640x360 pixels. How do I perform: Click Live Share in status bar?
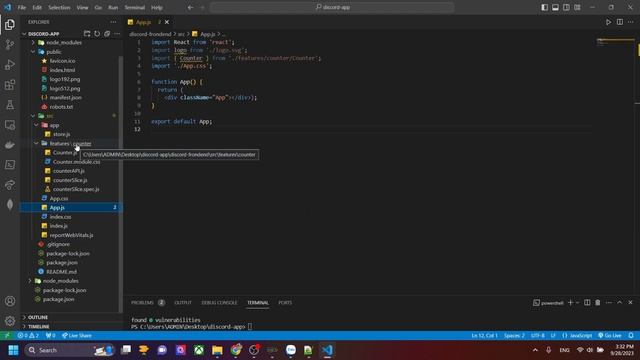[77, 336]
